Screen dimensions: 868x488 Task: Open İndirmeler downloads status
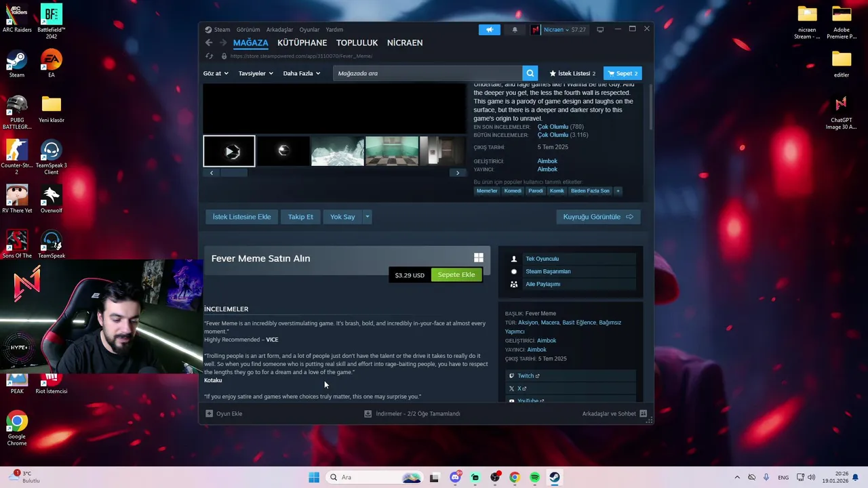412,413
